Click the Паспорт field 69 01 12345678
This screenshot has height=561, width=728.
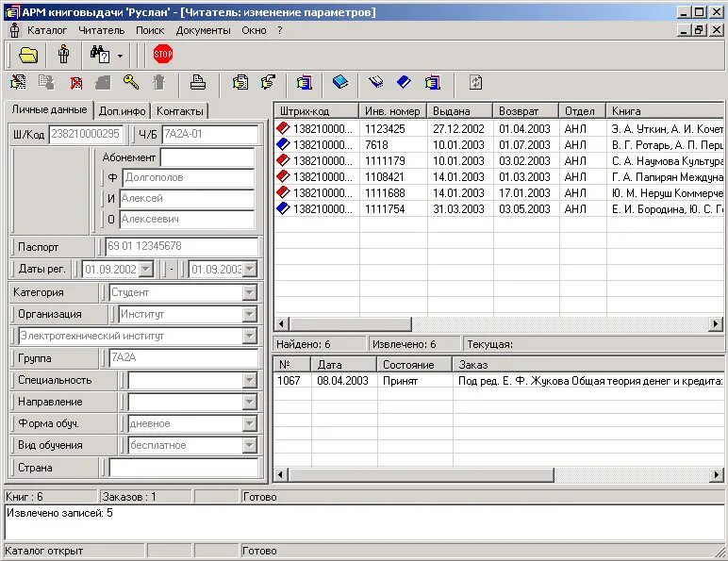point(182,246)
